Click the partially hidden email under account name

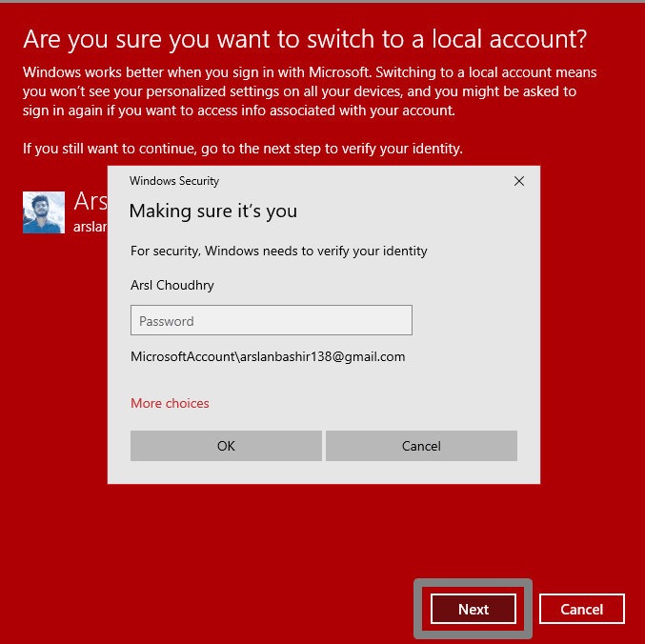90,227
